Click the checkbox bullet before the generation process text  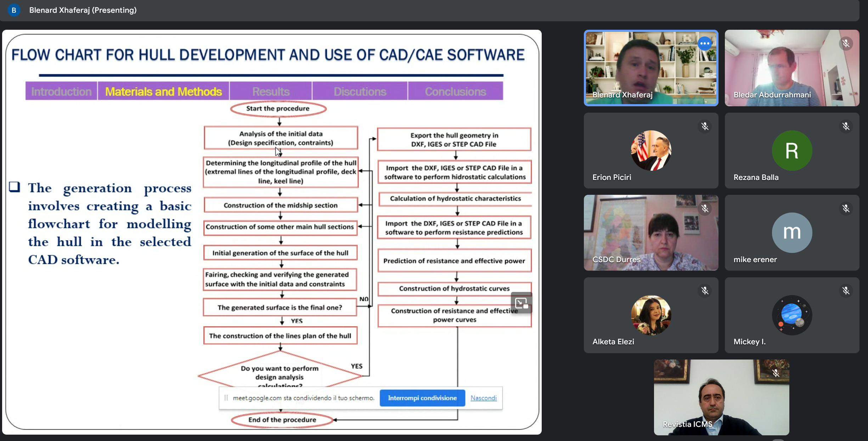(15, 187)
